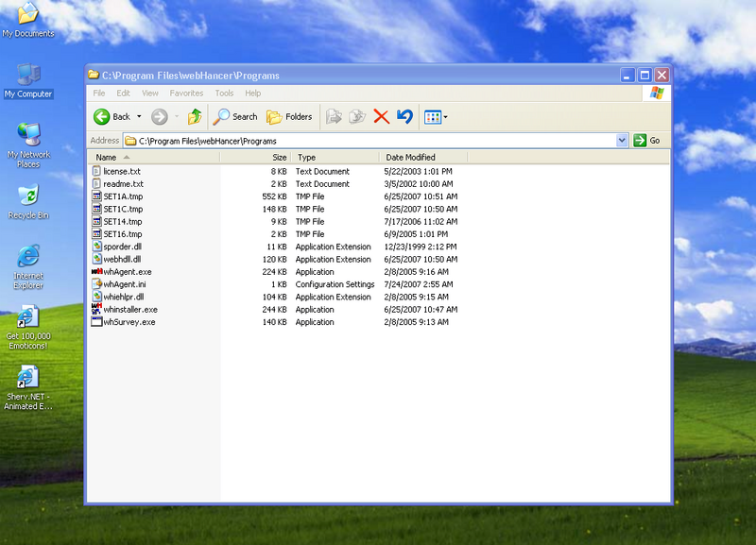The height and width of the screenshot is (545, 756).
Task: Click the grayed Forward arrow button
Action: coord(159,116)
